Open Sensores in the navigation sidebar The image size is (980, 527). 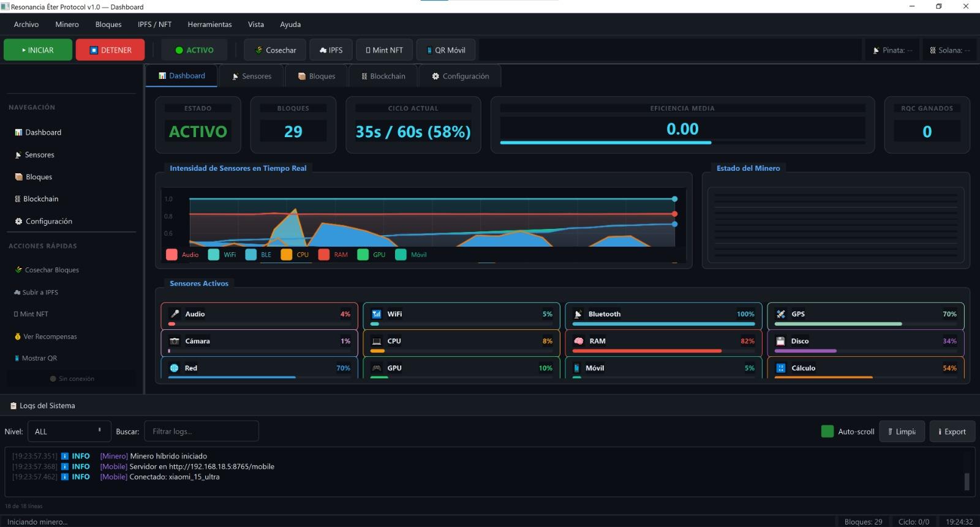[x=39, y=155]
